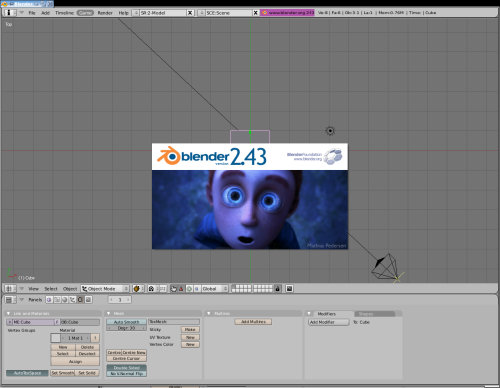This screenshot has height=388, width=500.
Task: Open the SR:2-Model screen selector dropdown
Action: tap(160, 13)
